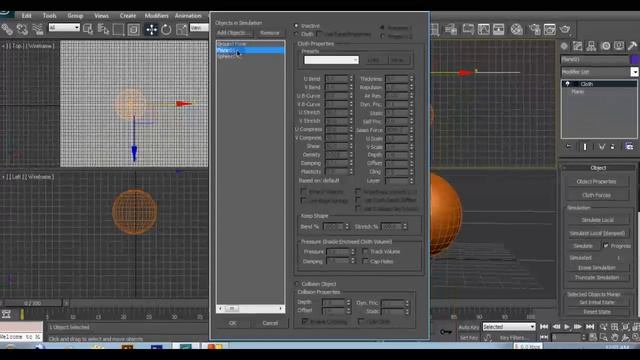Open the Rendered Frame Window icon
640x360 pixels.
click(550, 29)
